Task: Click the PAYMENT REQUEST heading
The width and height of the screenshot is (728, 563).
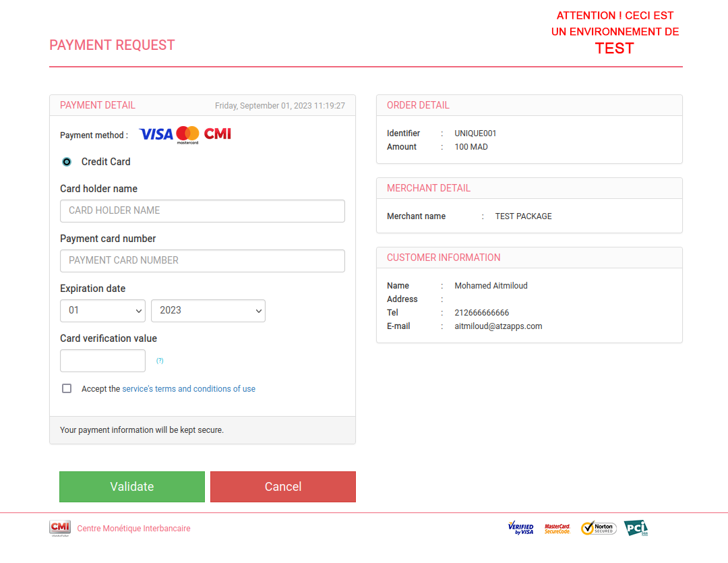Action: [x=113, y=45]
